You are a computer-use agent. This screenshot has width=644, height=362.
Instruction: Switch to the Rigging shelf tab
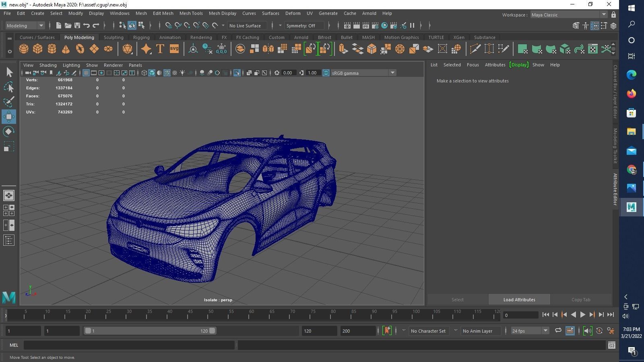141,37
